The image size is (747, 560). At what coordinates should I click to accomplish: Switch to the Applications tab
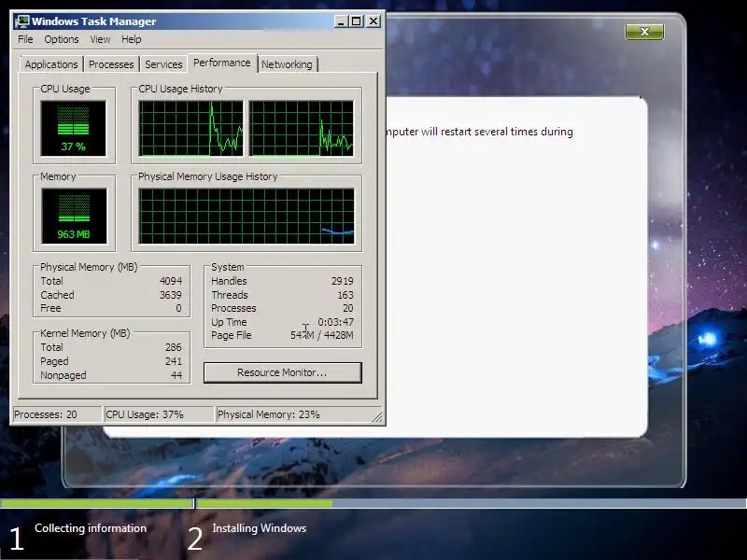click(x=51, y=64)
